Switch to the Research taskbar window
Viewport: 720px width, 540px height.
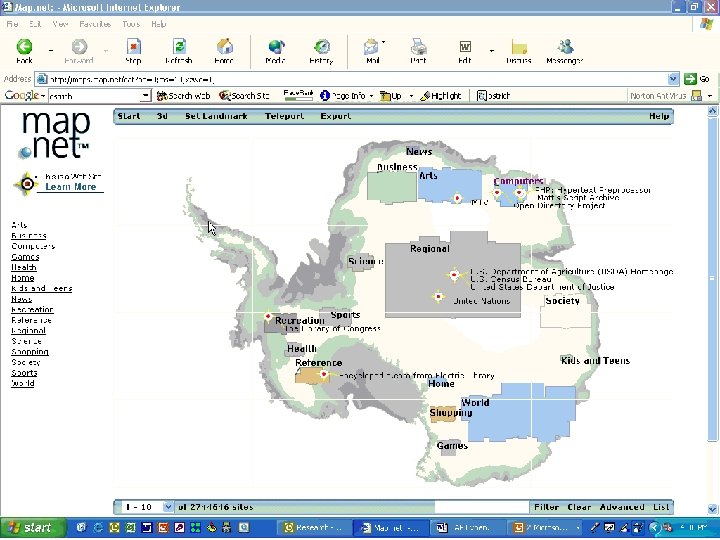[x=315, y=528]
